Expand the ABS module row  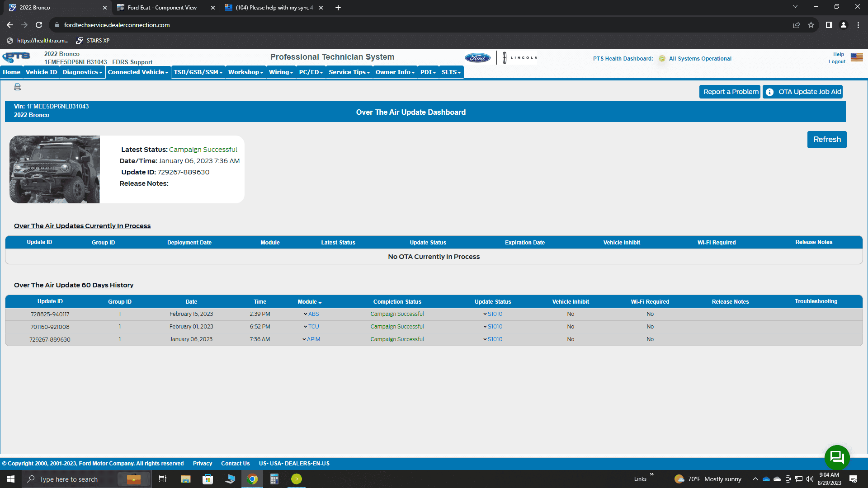[x=311, y=314]
